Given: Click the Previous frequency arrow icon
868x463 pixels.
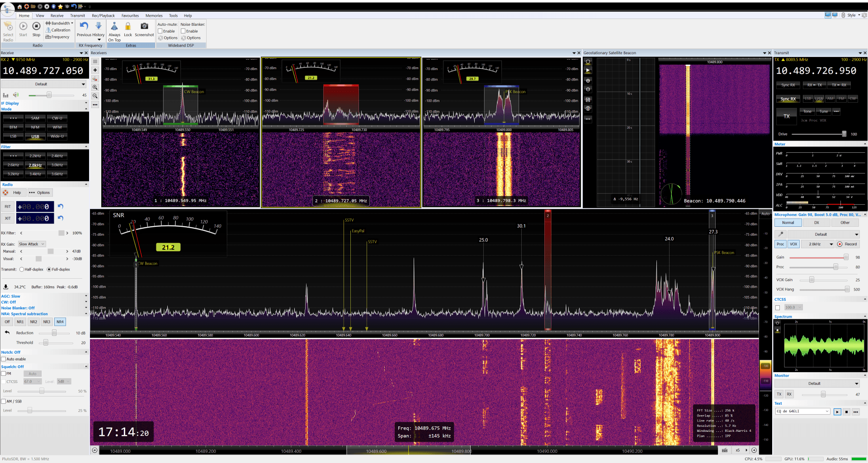Looking at the screenshot, I should coord(84,27).
